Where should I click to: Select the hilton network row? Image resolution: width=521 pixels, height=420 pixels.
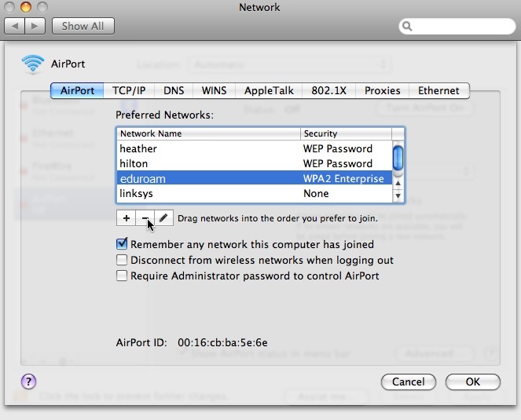click(255, 163)
